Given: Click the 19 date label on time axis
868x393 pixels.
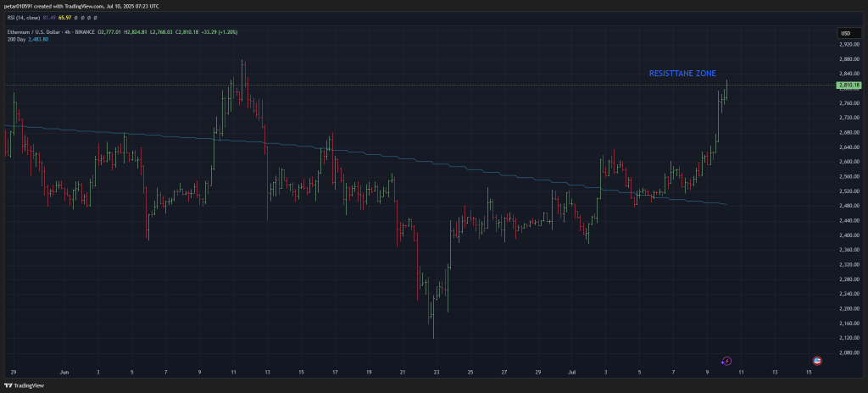Looking at the screenshot, I should tap(369, 372).
